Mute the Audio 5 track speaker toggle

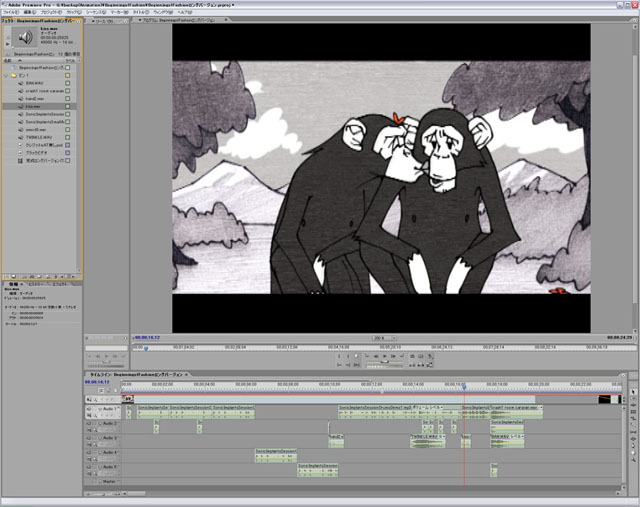[88, 467]
